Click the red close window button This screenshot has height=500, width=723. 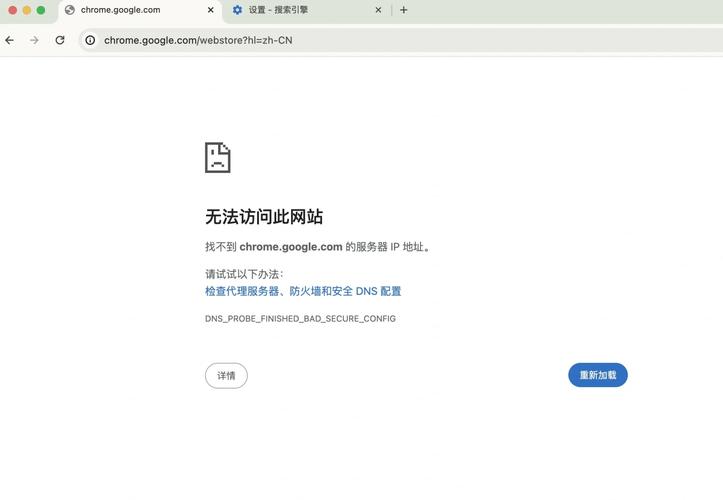[x=13, y=10]
